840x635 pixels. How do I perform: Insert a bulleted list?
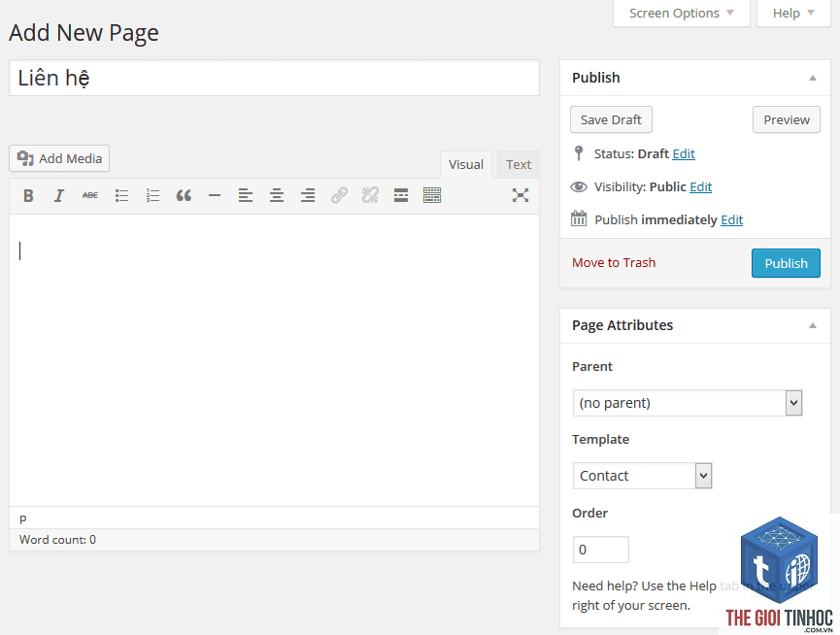121,195
